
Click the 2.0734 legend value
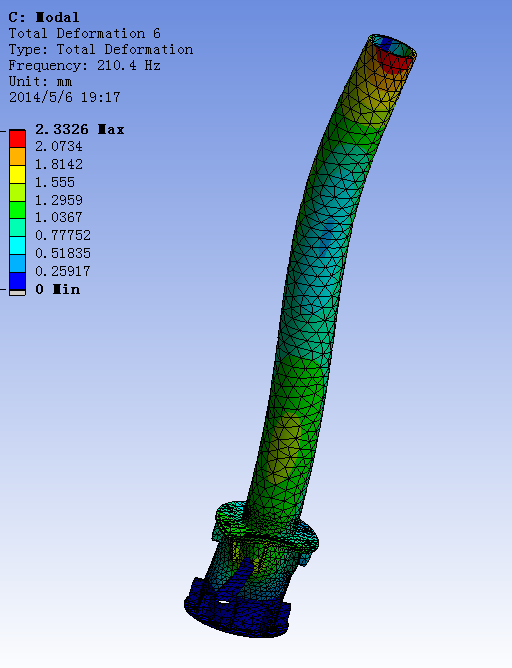[x=59, y=147]
